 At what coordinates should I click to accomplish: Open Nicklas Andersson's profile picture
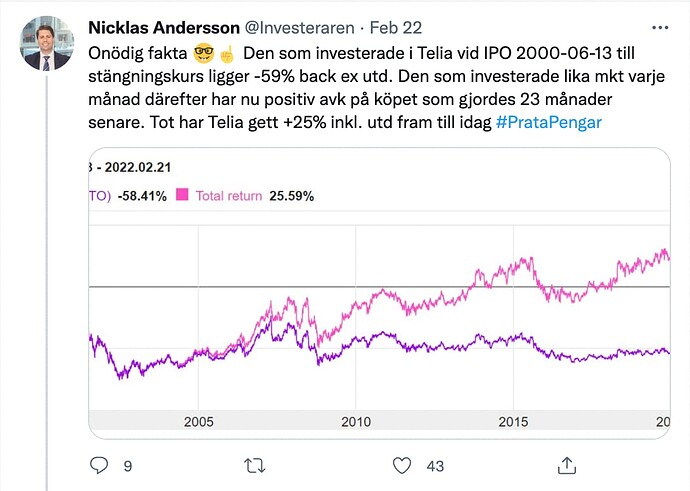[x=45, y=43]
